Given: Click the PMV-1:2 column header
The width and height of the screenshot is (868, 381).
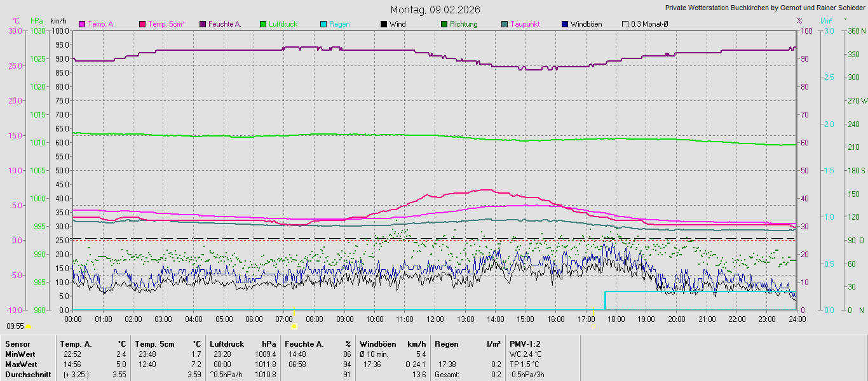Looking at the screenshot, I should click(526, 344).
